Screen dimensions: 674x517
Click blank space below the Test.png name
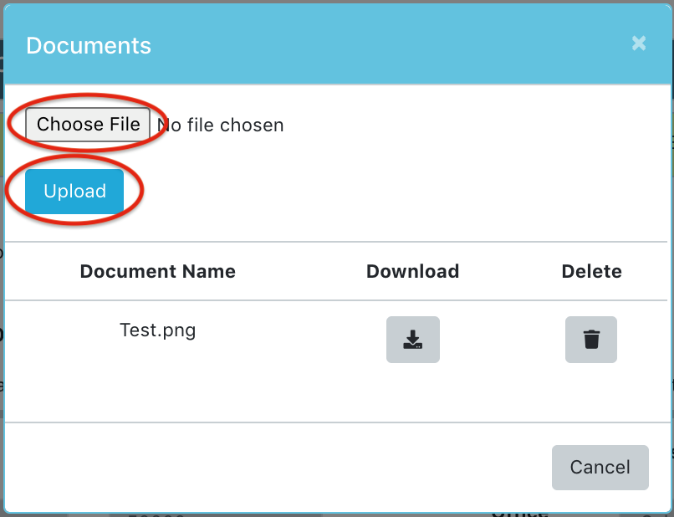[x=158, y=385]
